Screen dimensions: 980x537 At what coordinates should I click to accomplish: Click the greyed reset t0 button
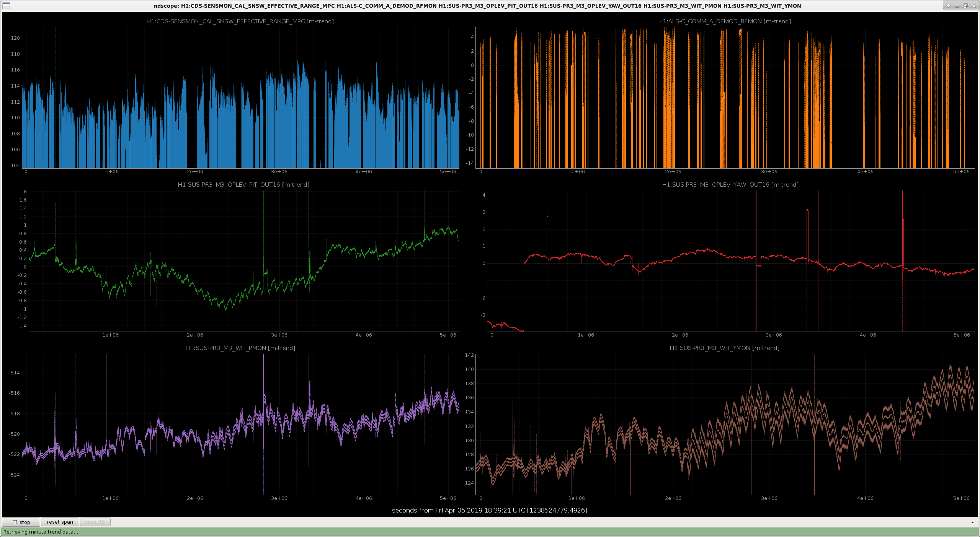(95, 522)
